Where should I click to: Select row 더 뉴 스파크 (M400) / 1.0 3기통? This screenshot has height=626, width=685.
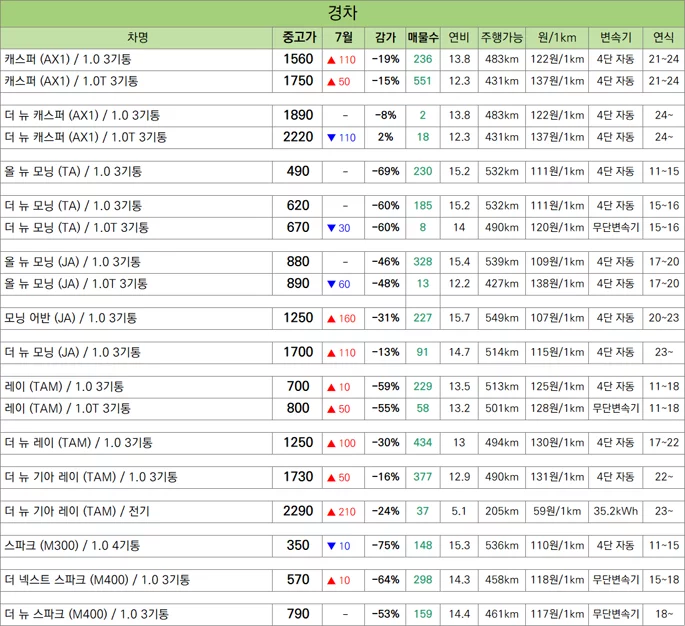[x=342, y=614]
